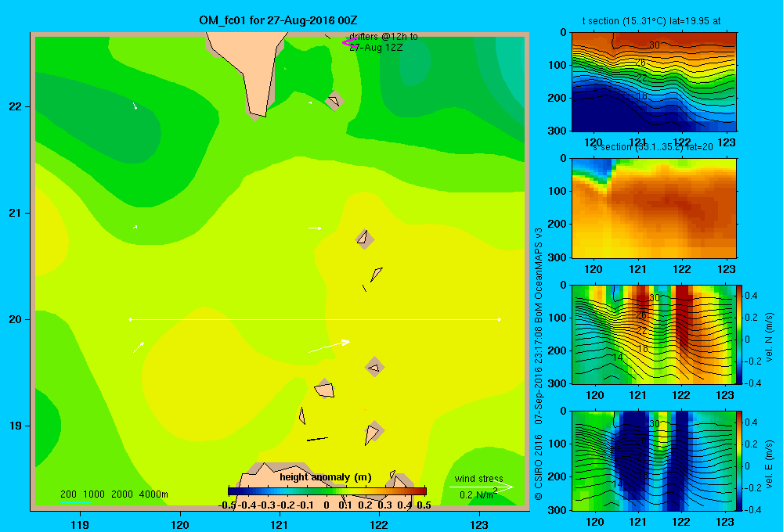This screenshot has height=532, width=783.
Task: Click the height anomaly colorbar on the main map
Action: pyautogui.click(x=327, y=491)
